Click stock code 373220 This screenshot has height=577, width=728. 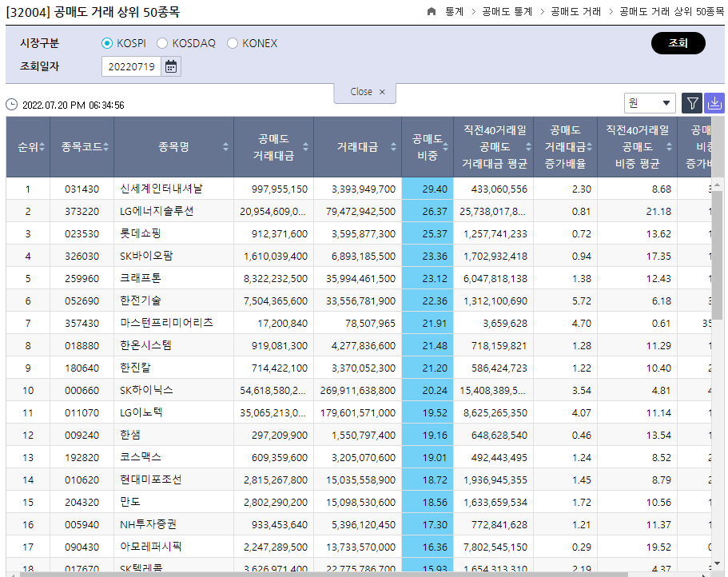click(82, 211)
